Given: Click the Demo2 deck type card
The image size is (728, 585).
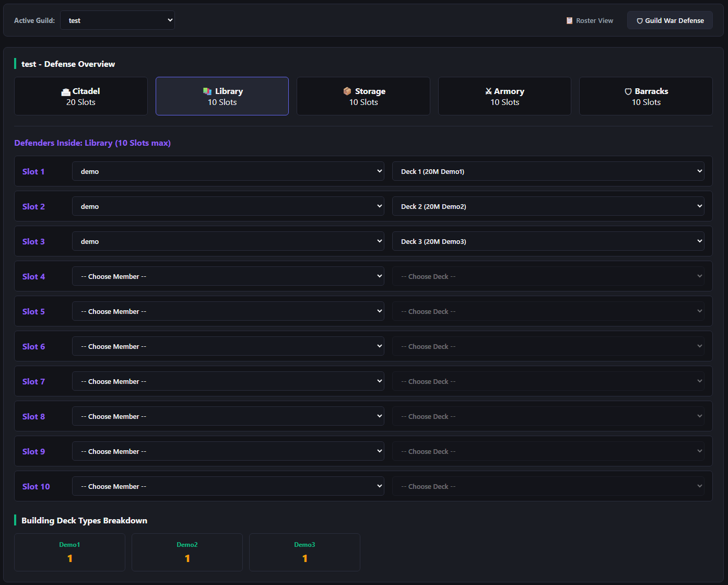Looking at the screenshot, I should pyautogui.click(x=187, y=552).
